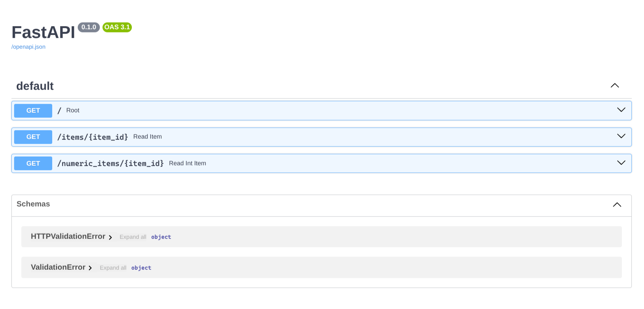This screenshot has height=309, width=644.
Task: Select the /numeric_items/{item_id} path text
Action: pyautogui.click(x=111, y=163)
